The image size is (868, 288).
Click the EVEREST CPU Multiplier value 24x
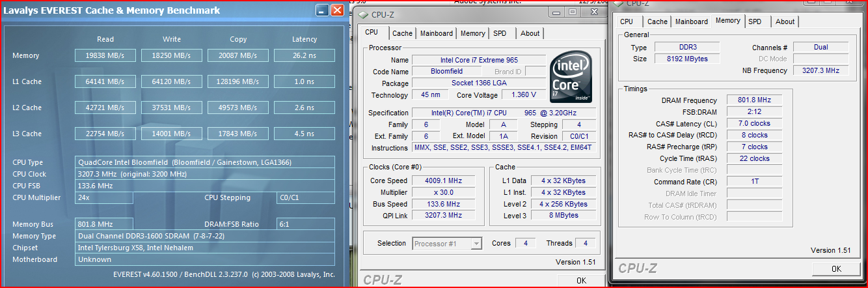[x=104, y=197]
